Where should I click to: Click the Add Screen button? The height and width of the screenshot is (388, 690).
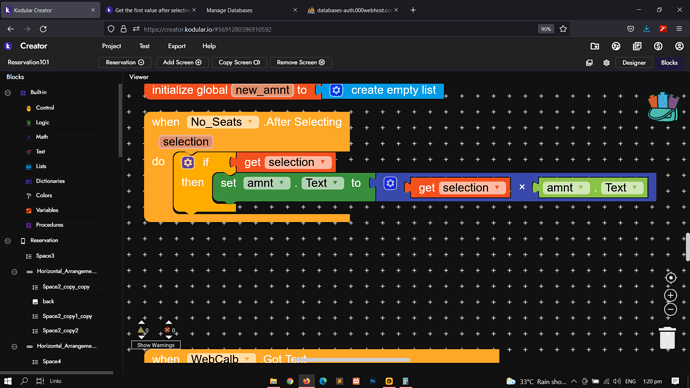coord(182,62)
